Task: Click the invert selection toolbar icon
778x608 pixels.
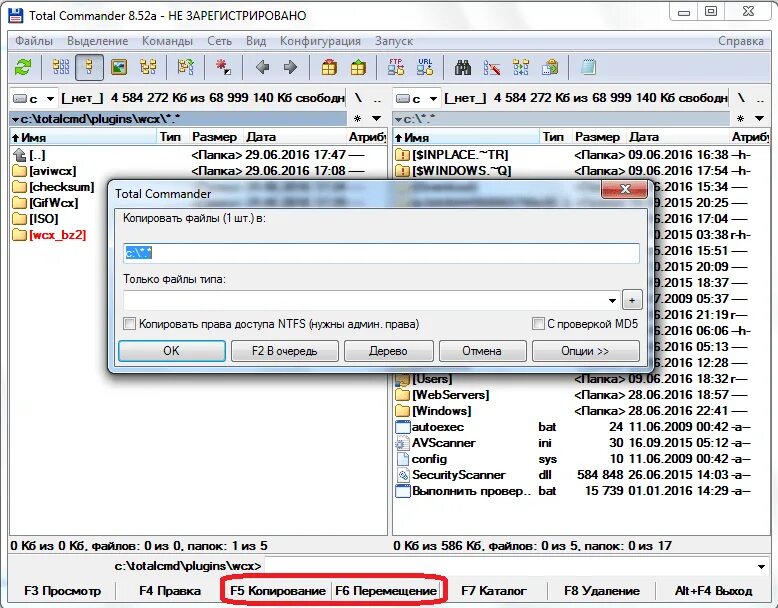Action: [185, 67]
